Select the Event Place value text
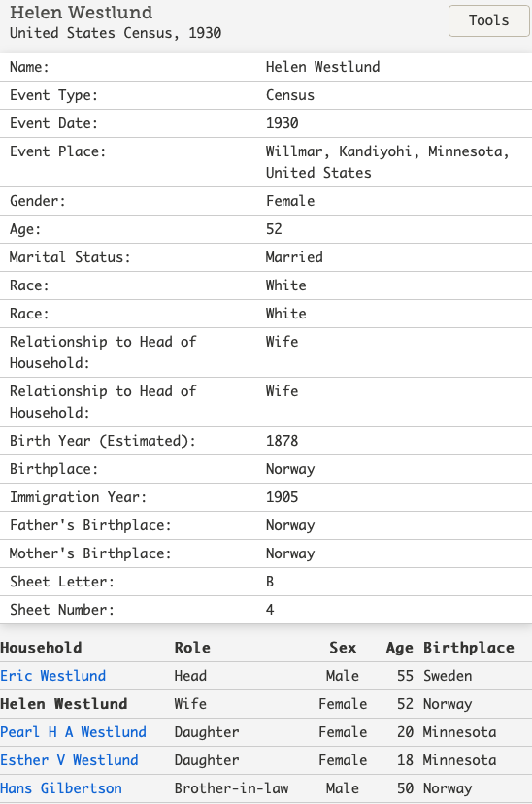532x804 pixels. point(387,162)
